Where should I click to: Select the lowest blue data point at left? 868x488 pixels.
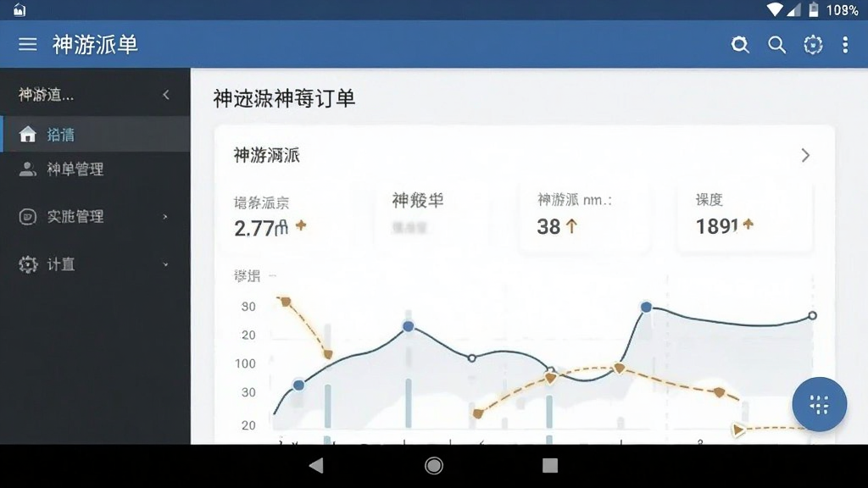[x=298, y=385]
